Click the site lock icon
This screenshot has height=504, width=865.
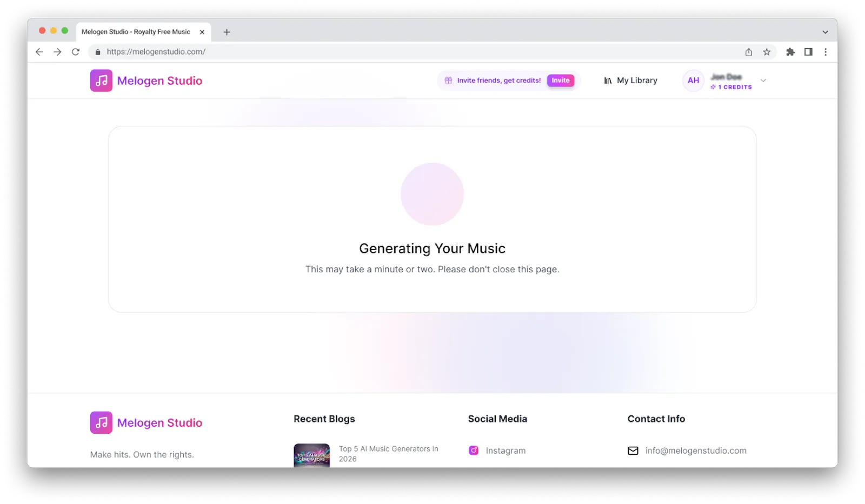[x=98, y=52]
